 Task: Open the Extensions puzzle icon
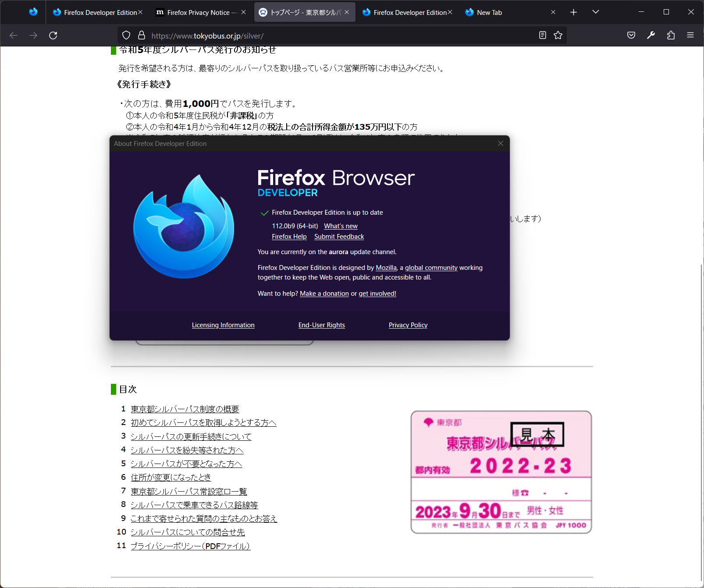point(671,35)
